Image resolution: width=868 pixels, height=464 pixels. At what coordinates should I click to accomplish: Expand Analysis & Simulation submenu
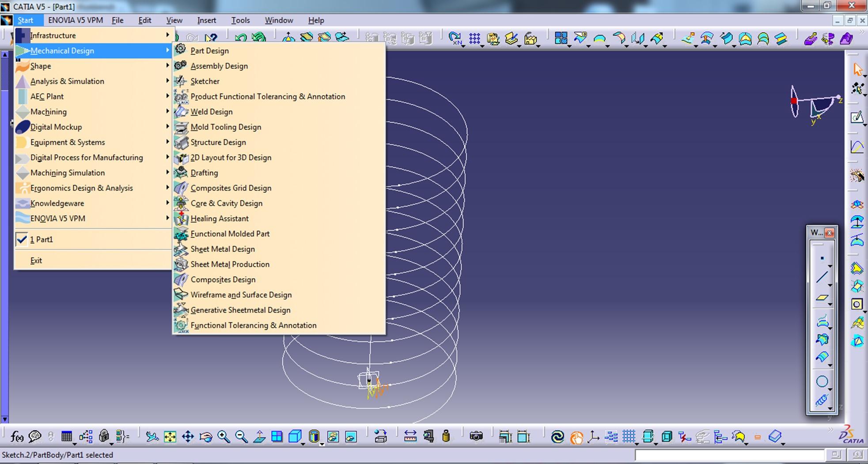pos(93,81)
